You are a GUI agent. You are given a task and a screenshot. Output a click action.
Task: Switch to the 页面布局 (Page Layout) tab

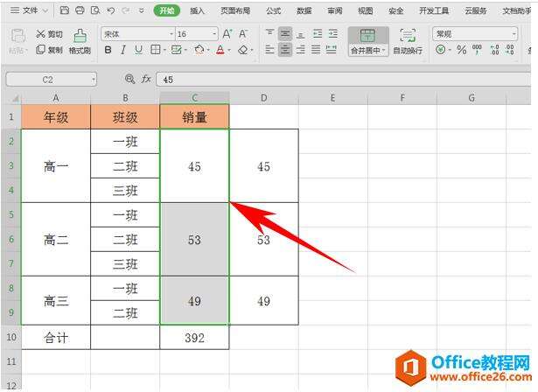[x=235, y=11]
